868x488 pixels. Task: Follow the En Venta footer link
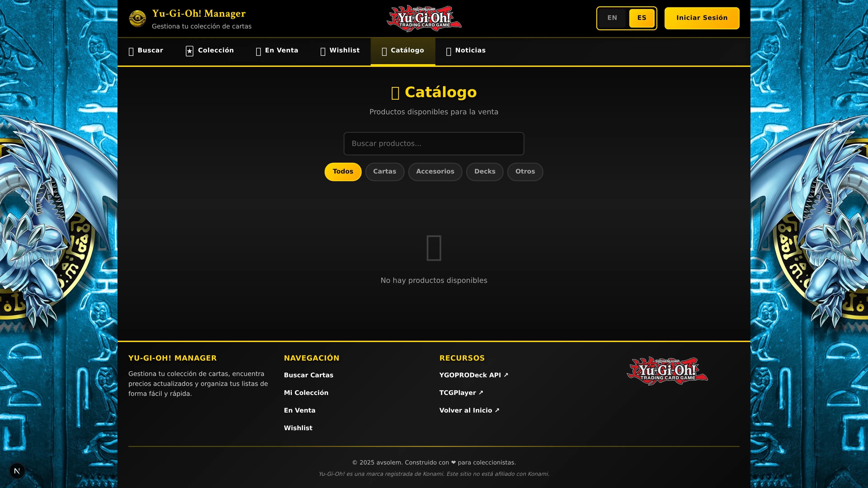tap(300, 410)
